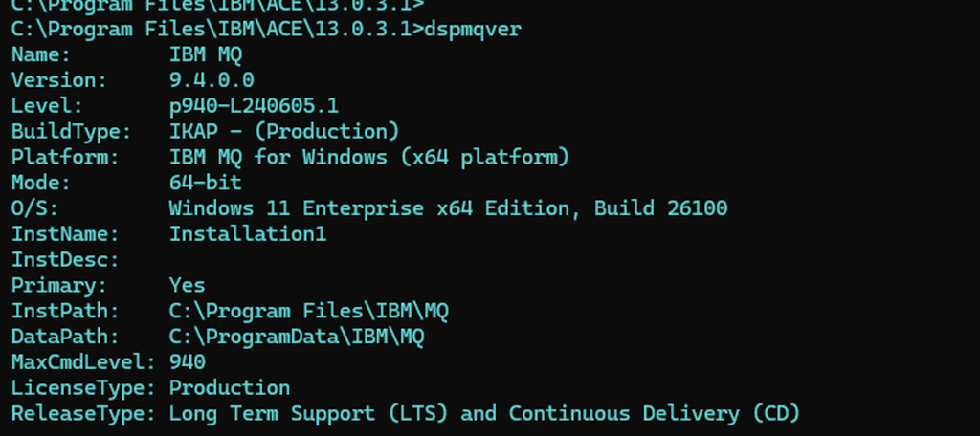Screen dimensions: 980x436
Task: Click the Platform value text
Action: pyautogui.click(x=368, y=157)
